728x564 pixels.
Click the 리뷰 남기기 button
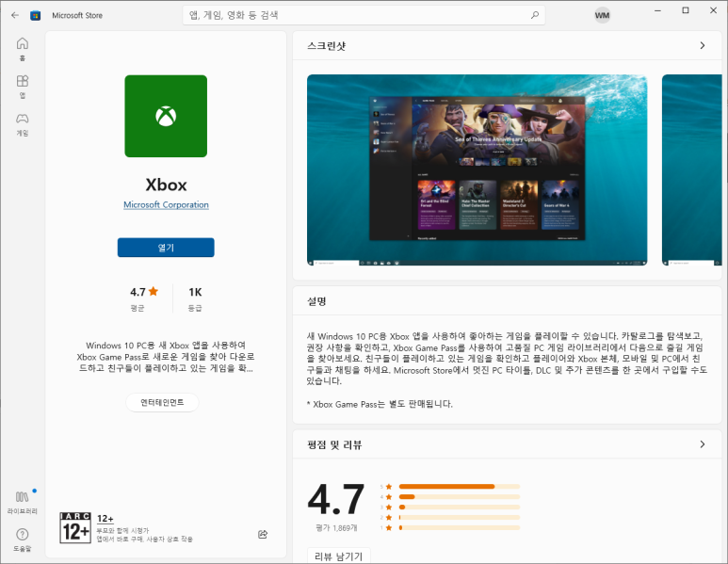[339, 556]
